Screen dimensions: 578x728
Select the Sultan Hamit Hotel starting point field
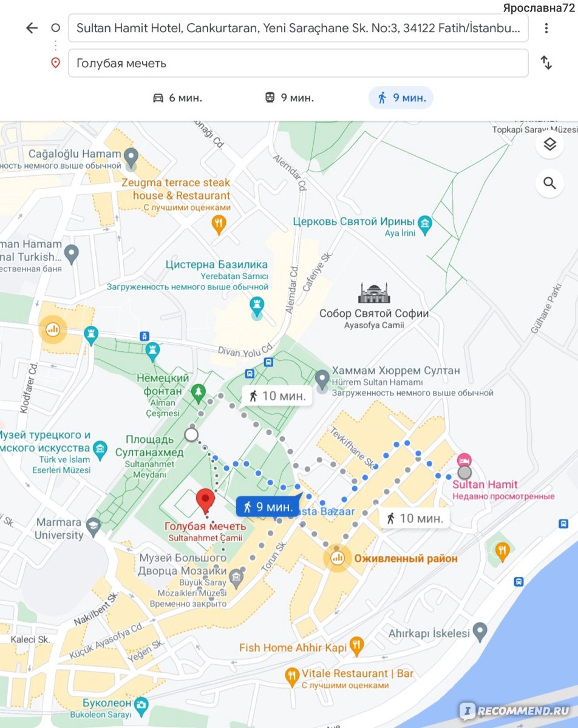[x=298, y=28]
